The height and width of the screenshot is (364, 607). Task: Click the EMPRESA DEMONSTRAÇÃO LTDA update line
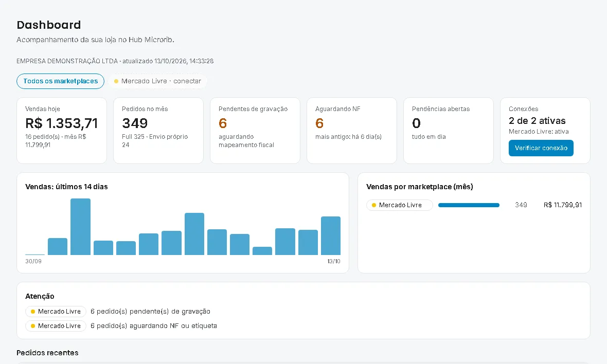point(115,61)
